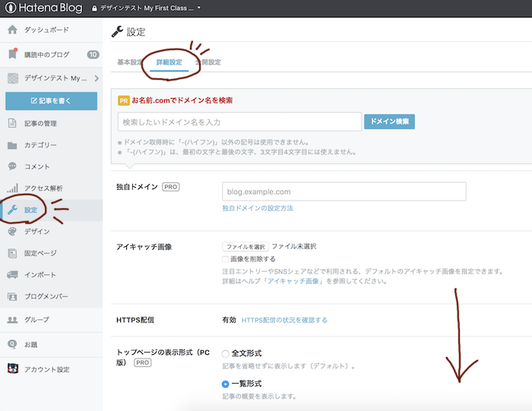532x411 pixels.
Task: Open HTTPS配信の状況を確認する link
Action: (284, 320)
